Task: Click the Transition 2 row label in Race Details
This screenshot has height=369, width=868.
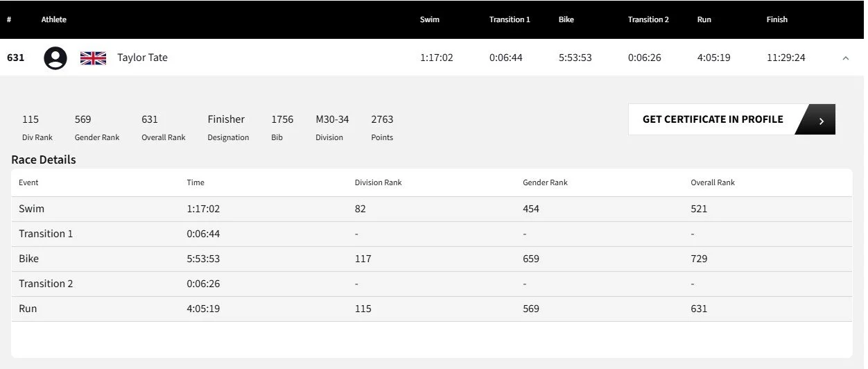Action: coord(46,284)
